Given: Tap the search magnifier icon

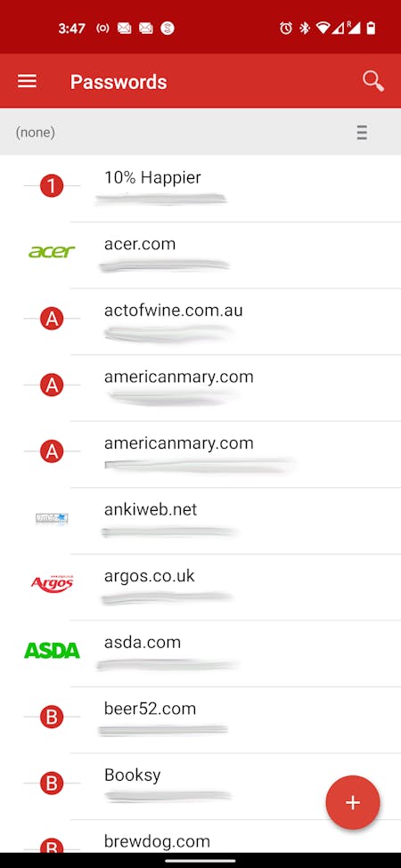Looking at the screenshot, I should (373, 81).
